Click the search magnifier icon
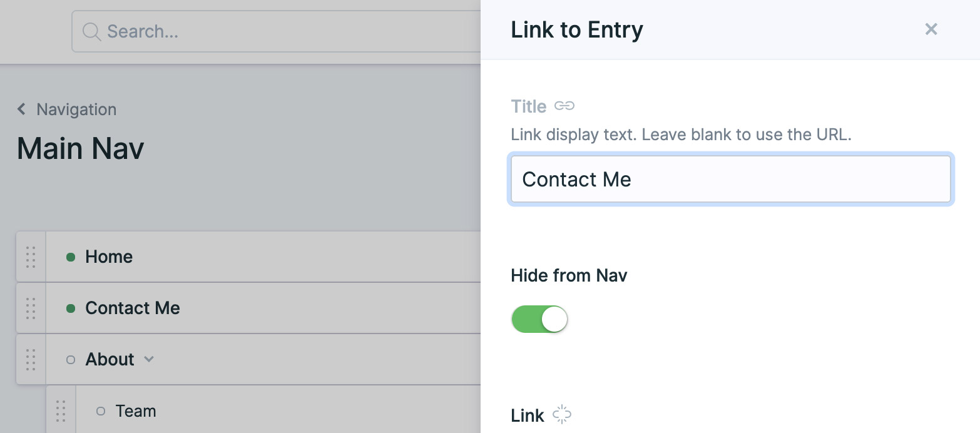 click(x=91, y=31)
